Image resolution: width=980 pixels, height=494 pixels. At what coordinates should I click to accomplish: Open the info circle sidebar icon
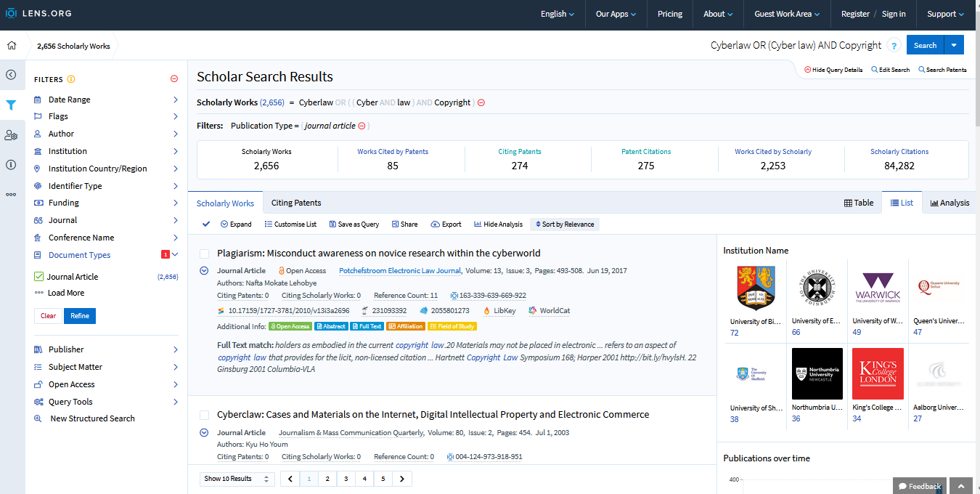[11, 165]
